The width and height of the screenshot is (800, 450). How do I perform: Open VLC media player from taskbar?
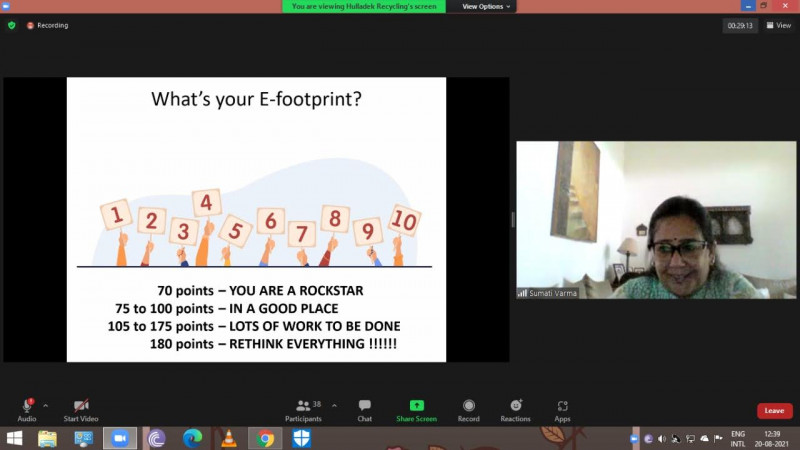[x=228, y=438]
